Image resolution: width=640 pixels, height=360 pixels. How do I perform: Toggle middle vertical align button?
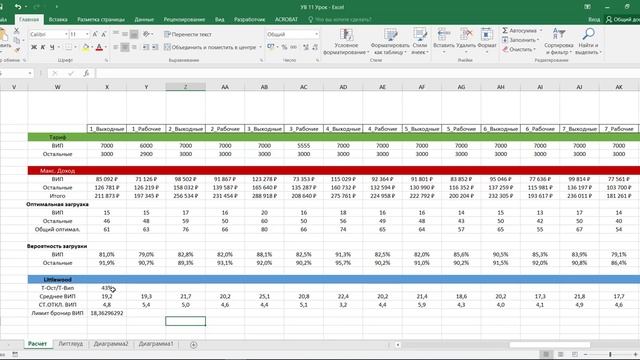(125, 34)
